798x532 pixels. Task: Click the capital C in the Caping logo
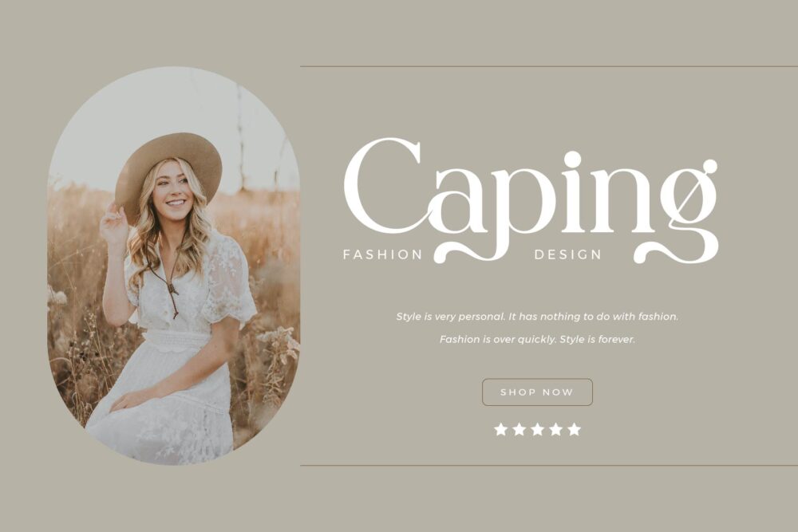383,184
